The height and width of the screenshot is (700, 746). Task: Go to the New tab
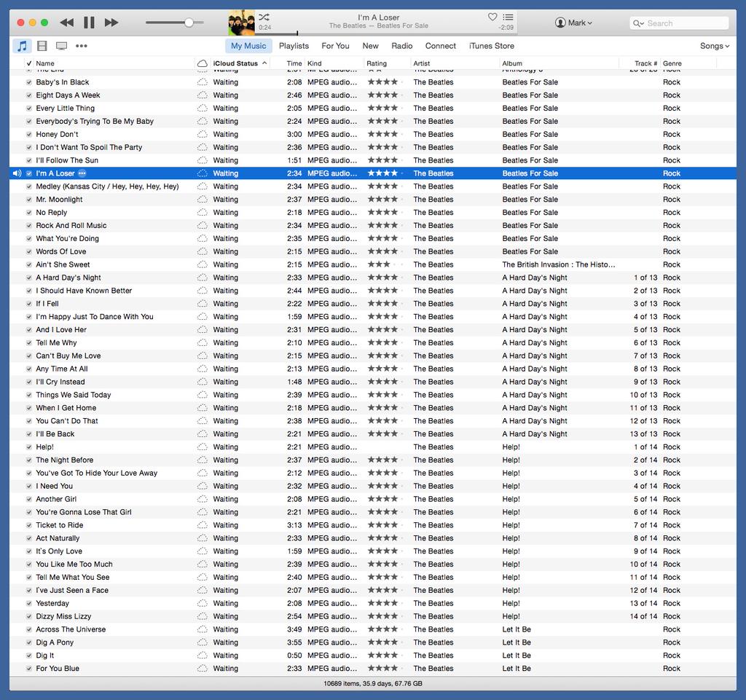tap(370, 46)
